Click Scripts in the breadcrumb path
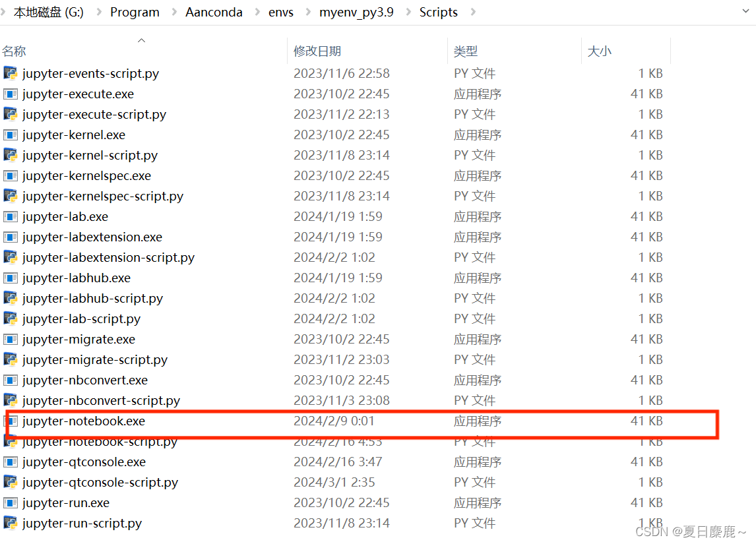 point(438,12)
